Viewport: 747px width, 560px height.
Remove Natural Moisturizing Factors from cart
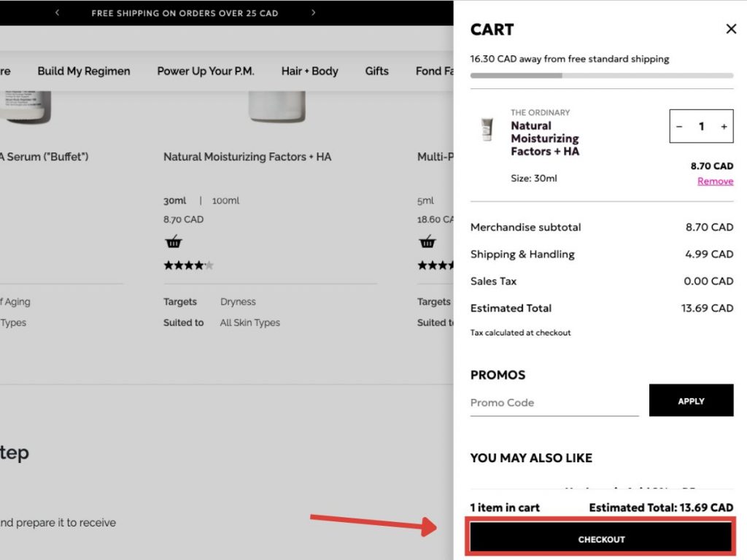tap(715, 182)
